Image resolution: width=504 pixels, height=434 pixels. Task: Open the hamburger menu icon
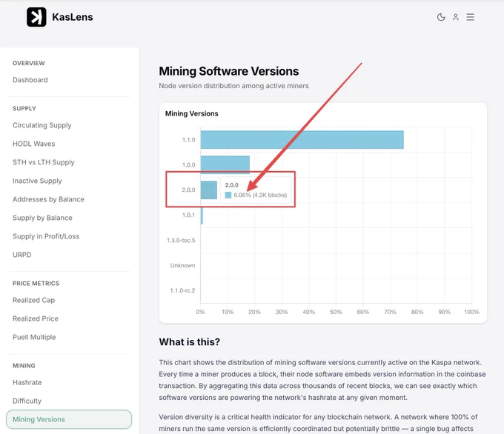(x=470, y=17)
